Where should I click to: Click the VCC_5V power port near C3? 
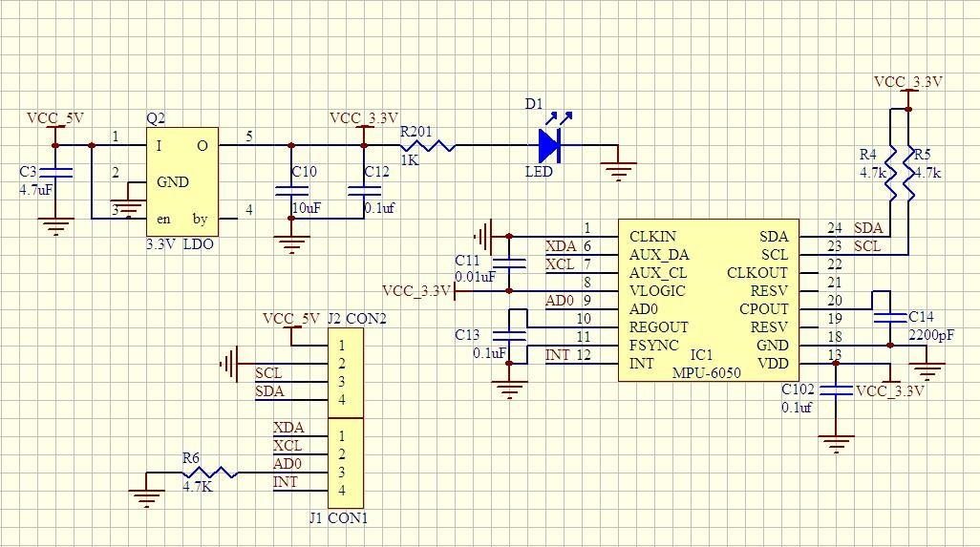(55, 118)
